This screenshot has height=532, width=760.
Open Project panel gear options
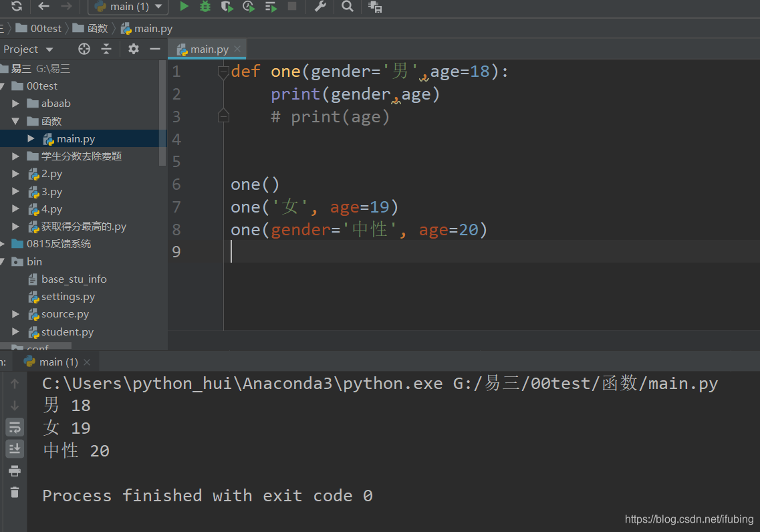pos(133,49)
